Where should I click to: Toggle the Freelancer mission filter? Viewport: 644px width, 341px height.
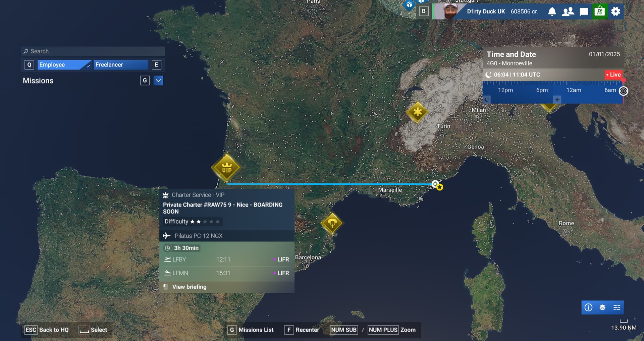121,65
